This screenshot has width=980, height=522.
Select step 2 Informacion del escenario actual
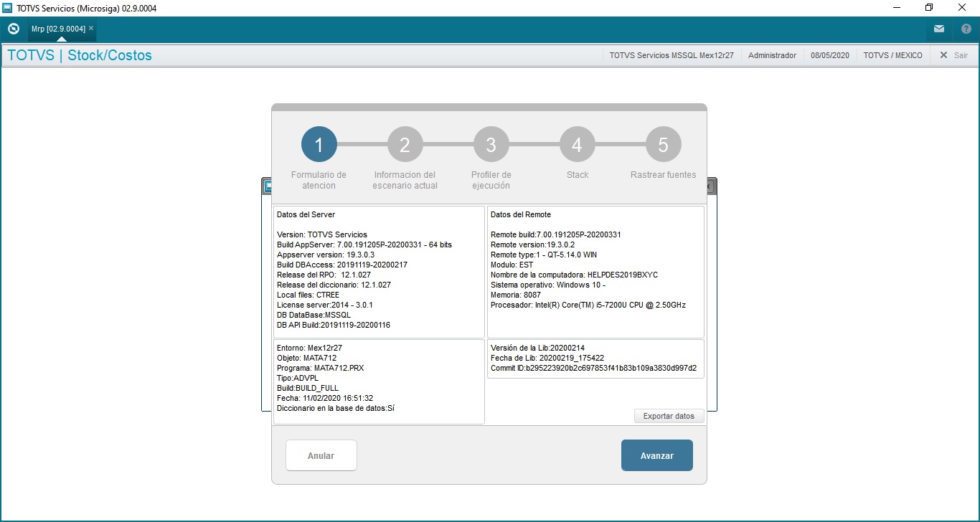point(405,144)
